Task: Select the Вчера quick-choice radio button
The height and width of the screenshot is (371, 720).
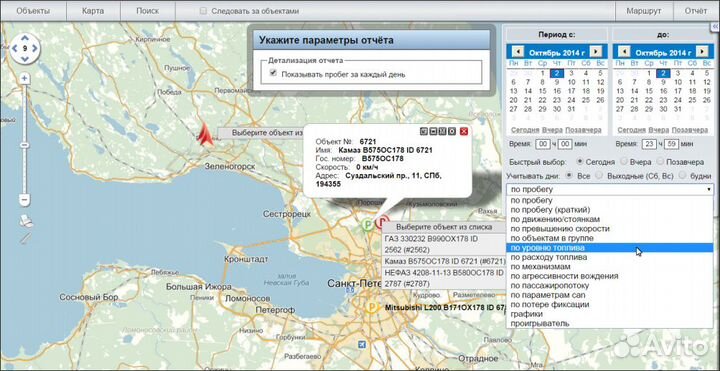Action: pos(624,162)
